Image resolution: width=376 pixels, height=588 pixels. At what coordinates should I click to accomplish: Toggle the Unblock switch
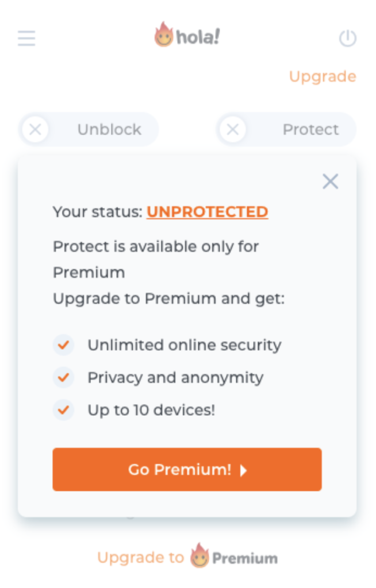click(x=89, y=129)
